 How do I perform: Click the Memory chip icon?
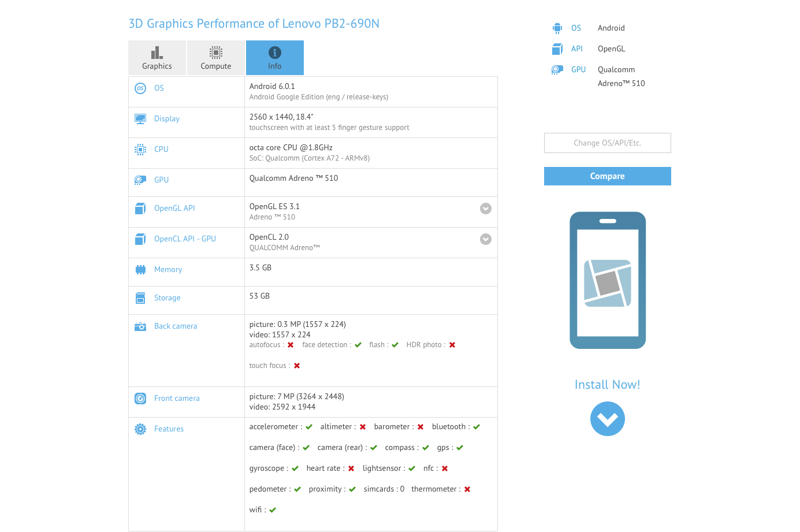pos(140,270)
